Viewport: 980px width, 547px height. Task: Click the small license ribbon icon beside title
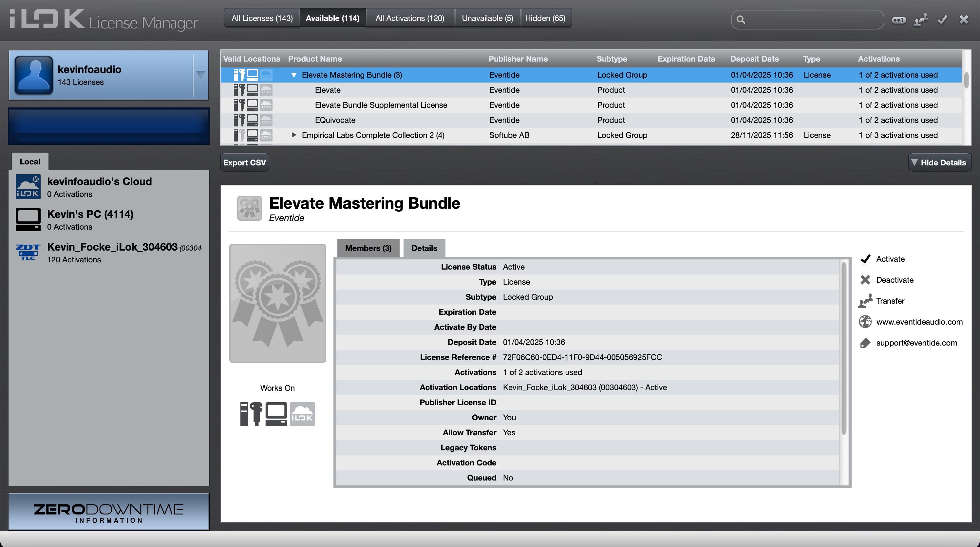click(249, 208)
